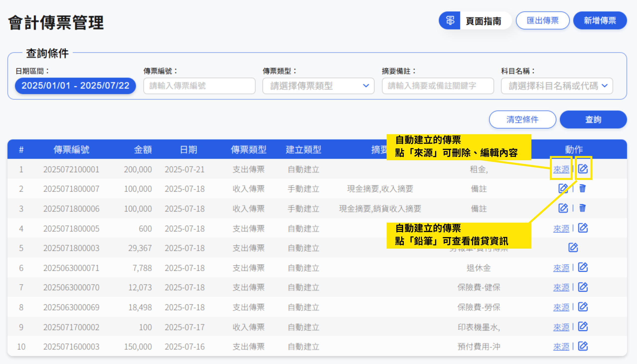The height and width of the screenshot is (364, 637).
Task: Open 來源 link for voucher 2025063000070
Action: 561,288
